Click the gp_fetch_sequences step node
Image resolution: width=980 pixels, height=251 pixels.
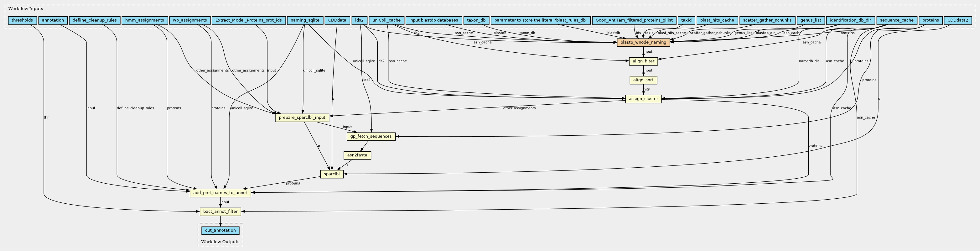[x=371, y=136]
